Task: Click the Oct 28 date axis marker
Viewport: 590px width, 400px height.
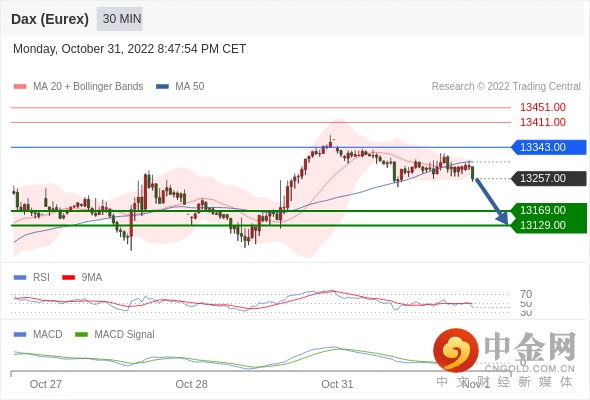Action: point(192,384)
